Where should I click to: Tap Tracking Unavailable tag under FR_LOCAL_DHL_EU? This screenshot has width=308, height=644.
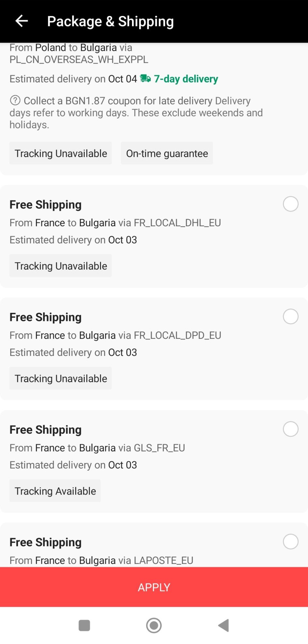(61, 266)
